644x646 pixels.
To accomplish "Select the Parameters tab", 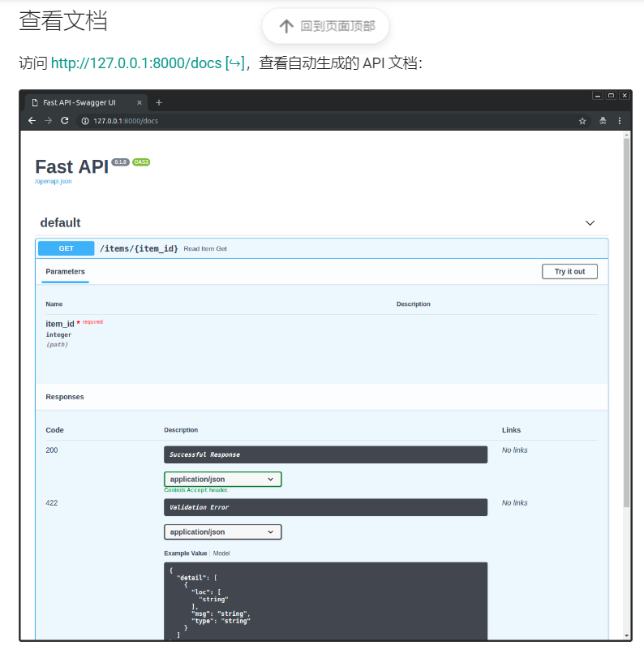I will point(65,272).
